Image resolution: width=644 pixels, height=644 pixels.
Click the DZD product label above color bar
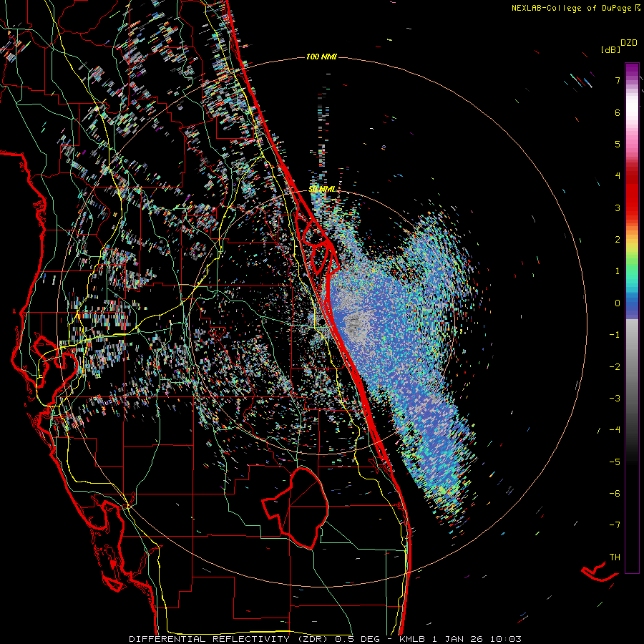(x=629, y=43)
